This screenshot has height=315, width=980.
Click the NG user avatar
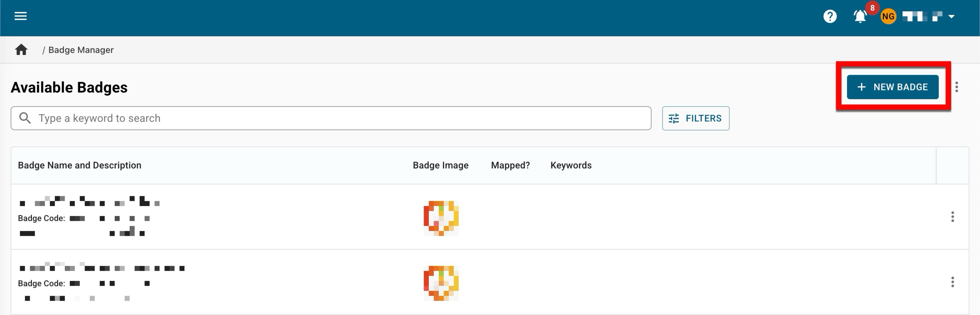coord(888,16)
